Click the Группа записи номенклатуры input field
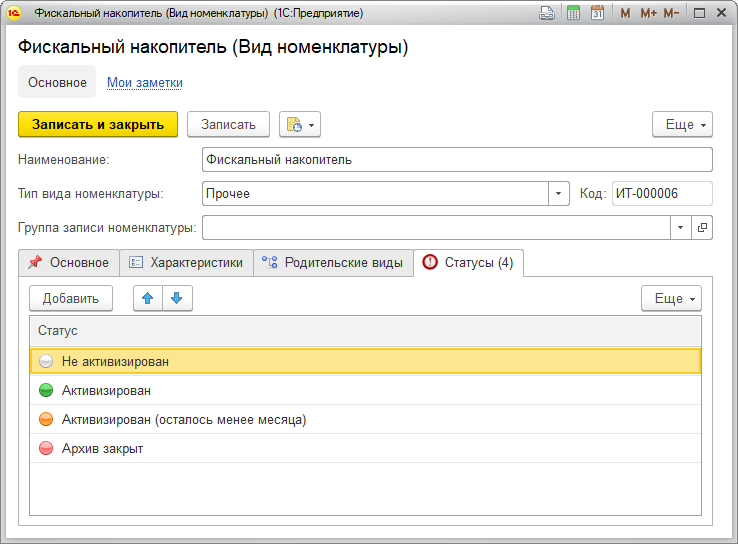Screen dimensions: 738x544 pyautogui.click(x=436, y=228)
